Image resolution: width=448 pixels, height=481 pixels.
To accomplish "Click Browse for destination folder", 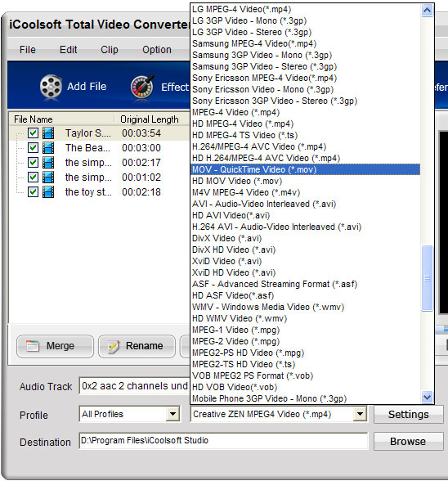I will coord(409,442).
